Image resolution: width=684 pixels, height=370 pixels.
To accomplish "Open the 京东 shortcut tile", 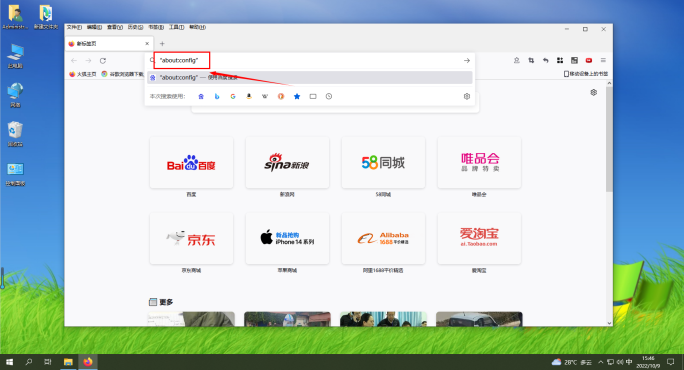I will (x=192, y=239).
